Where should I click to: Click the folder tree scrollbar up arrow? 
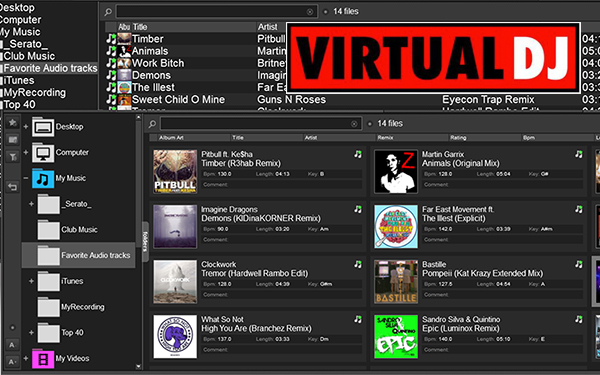point(138,118)
